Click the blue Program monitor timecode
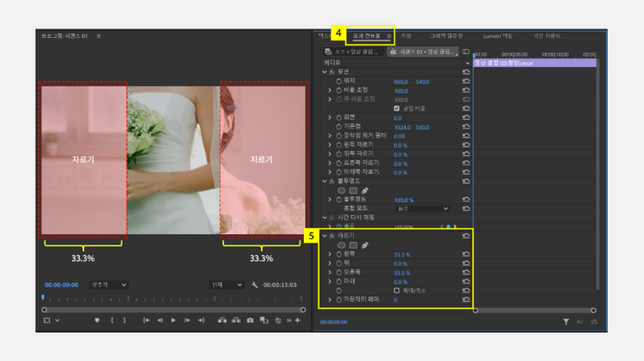644x361 pixels. coord(61,285)
